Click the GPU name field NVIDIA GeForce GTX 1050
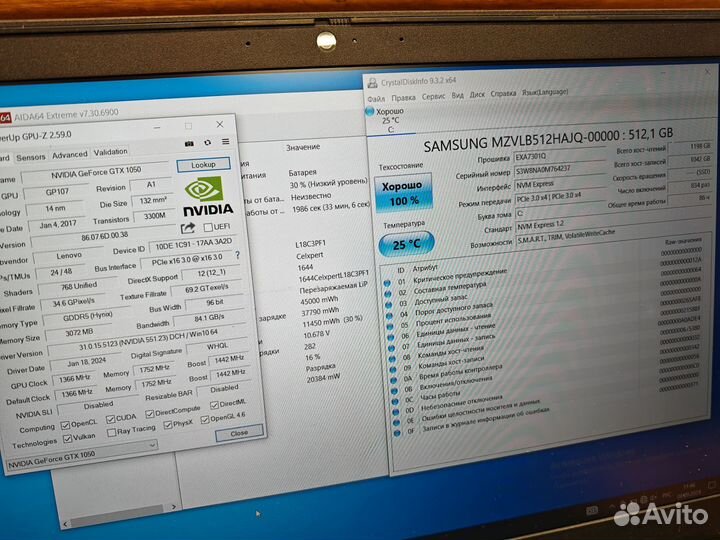Viewport: 720px width, 540px height. click(96, 173)
